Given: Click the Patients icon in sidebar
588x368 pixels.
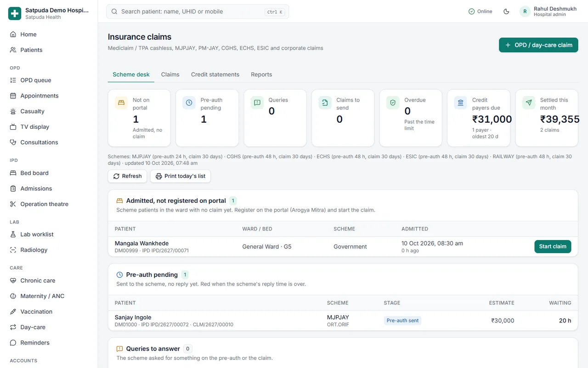Looking at the screenshot, I should pos(13,50).
